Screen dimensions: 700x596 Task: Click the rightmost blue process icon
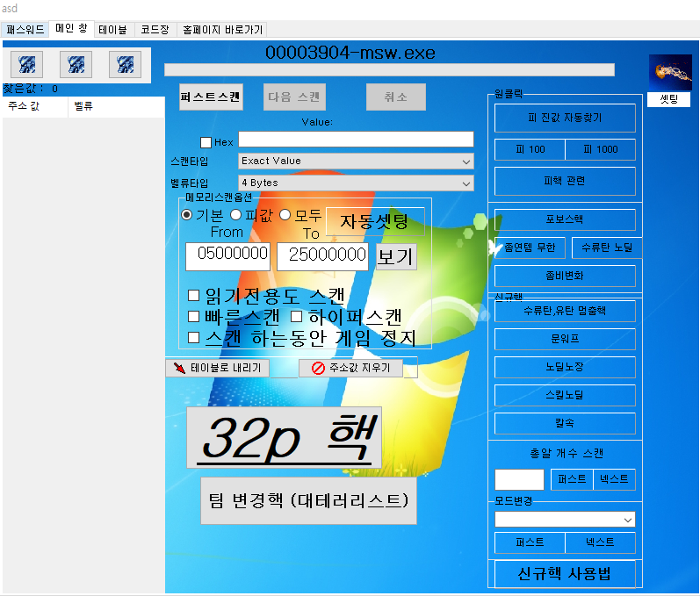point(126,63)
